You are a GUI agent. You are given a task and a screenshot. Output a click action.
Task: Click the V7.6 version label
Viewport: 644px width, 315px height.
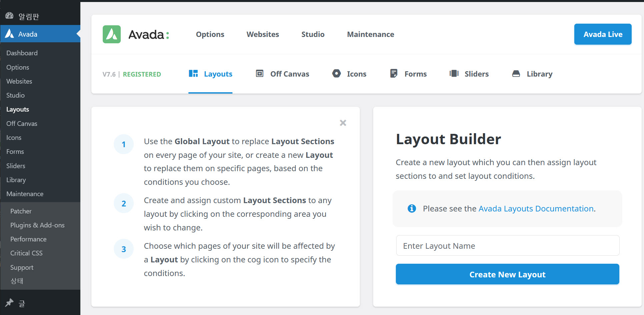109,74
